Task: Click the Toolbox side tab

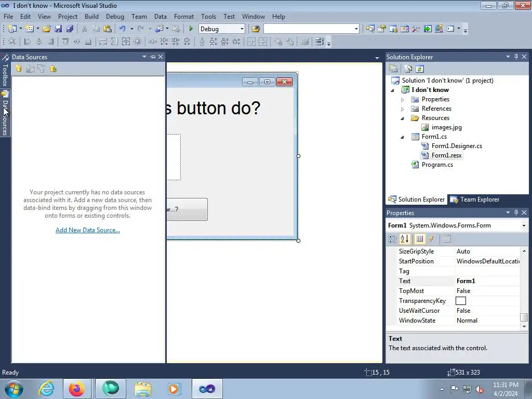Action: pyautogui.click(x=5, y=71)
